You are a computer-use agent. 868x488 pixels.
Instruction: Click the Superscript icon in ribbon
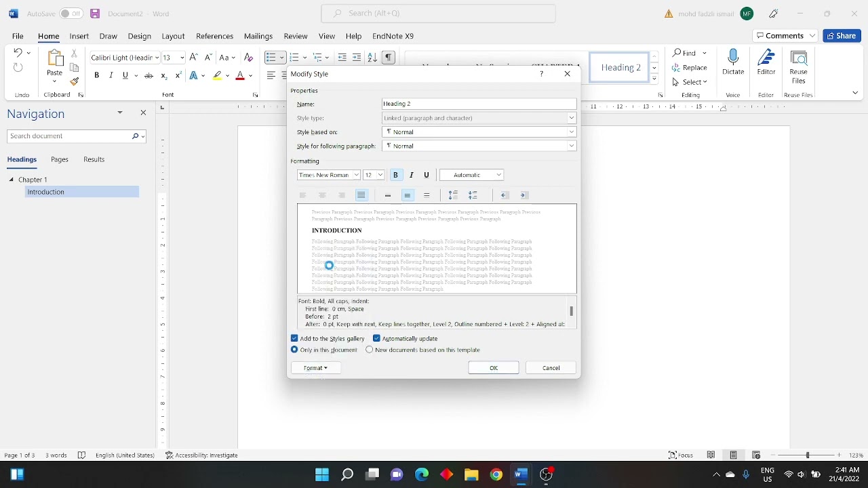tap(178, 76)
